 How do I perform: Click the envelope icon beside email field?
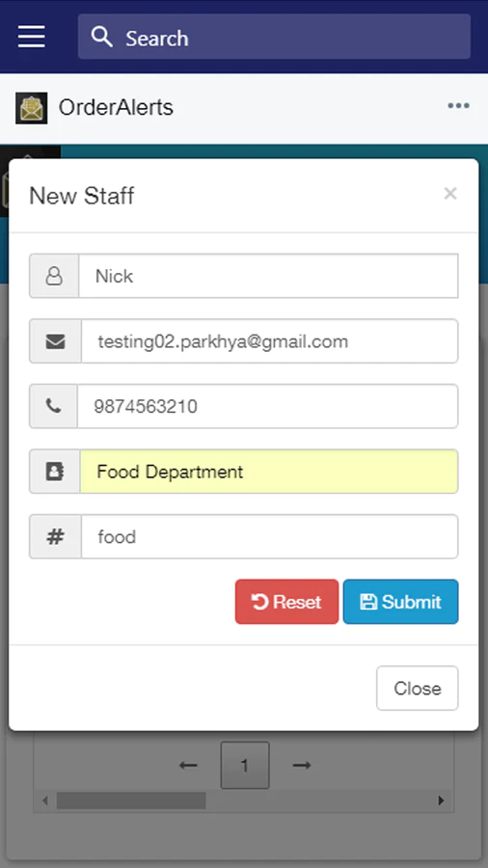click(x=55, y=341)
